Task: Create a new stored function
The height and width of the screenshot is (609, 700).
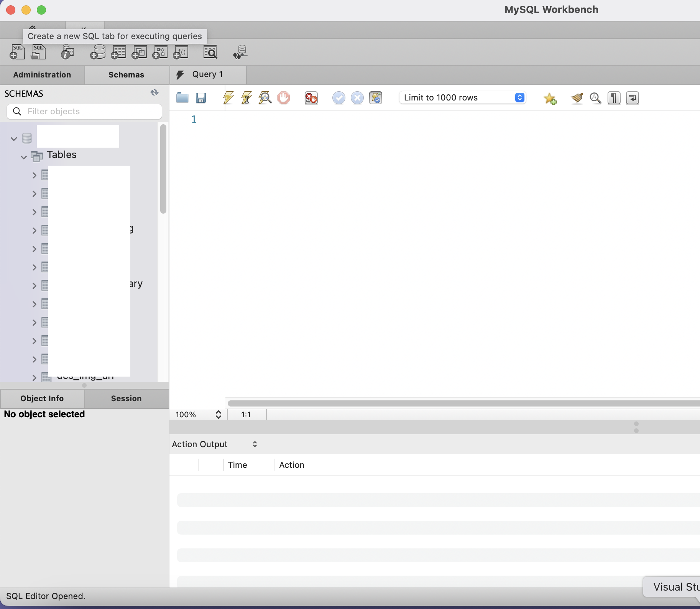Action: tap(181, 52)
